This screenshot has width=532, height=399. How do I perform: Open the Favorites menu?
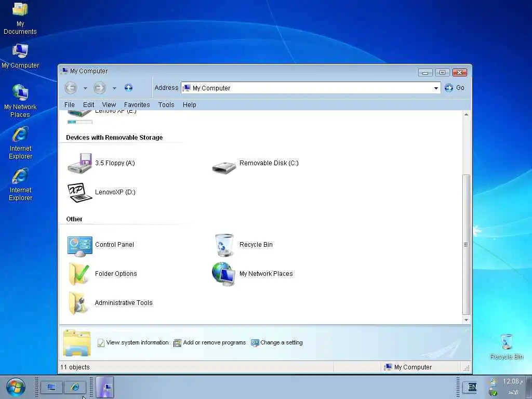[x=137, y=105]
